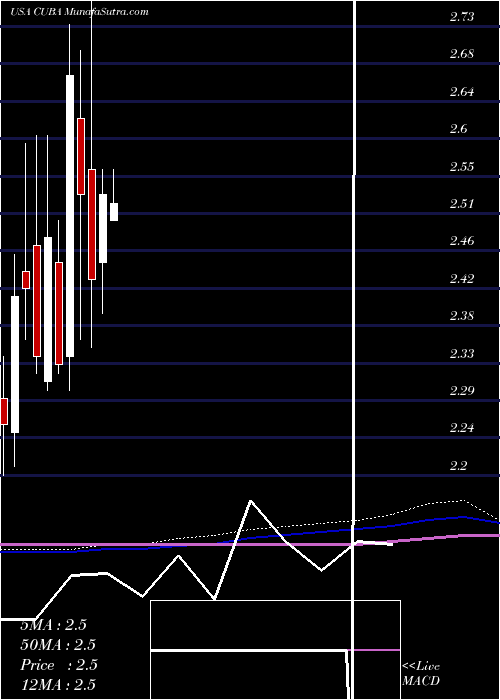
Task: Click the '5MA : 2.5' legend entry
Action: point(54,625)
